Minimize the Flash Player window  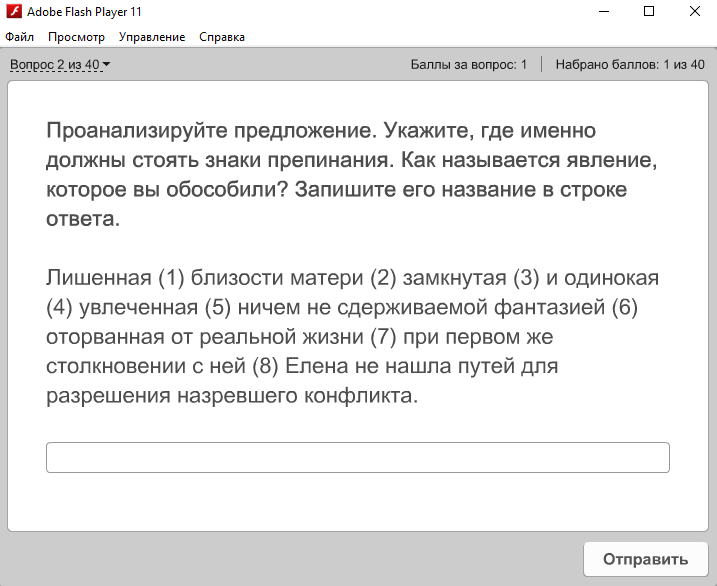pyautogui.click(x=604, y=11)
